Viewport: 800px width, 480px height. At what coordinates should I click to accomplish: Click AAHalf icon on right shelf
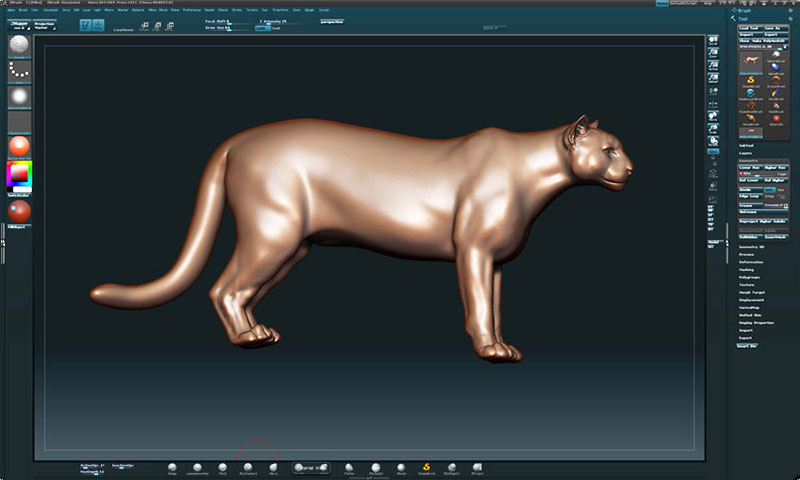(x=713, y=78)
